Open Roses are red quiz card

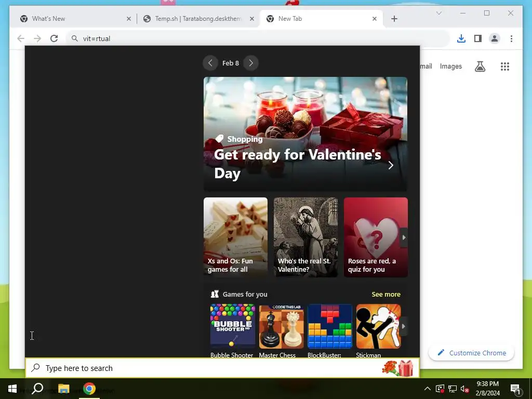click(x=376, y=237)
